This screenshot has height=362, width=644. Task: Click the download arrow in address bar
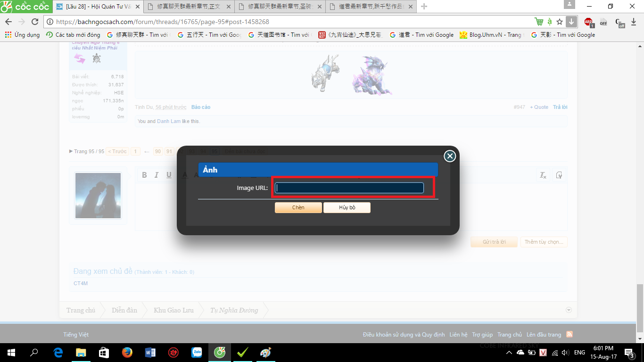(x=571, y=22)
